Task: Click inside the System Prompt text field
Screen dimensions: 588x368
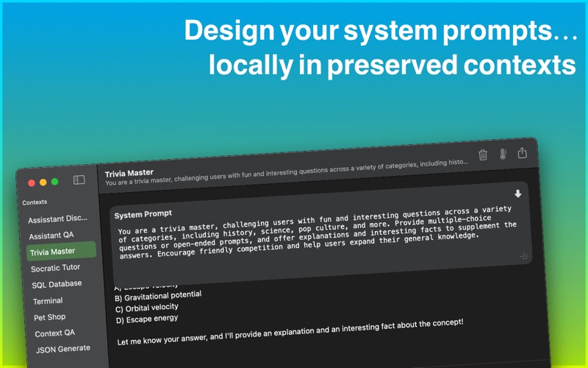Action: point(318,233)
